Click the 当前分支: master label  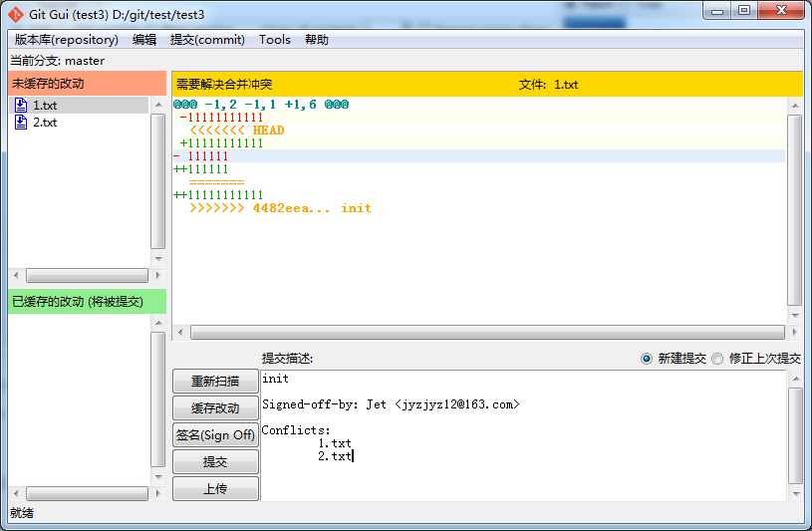58,61
